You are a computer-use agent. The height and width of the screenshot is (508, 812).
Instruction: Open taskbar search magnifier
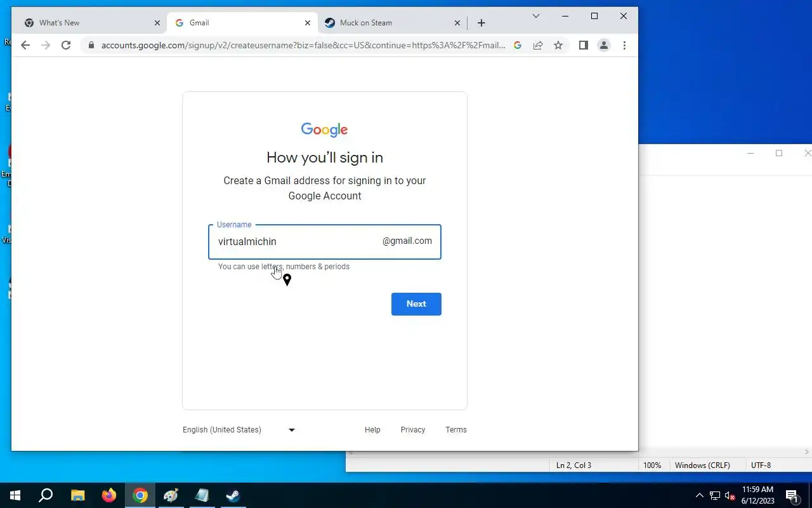[46, 495]
